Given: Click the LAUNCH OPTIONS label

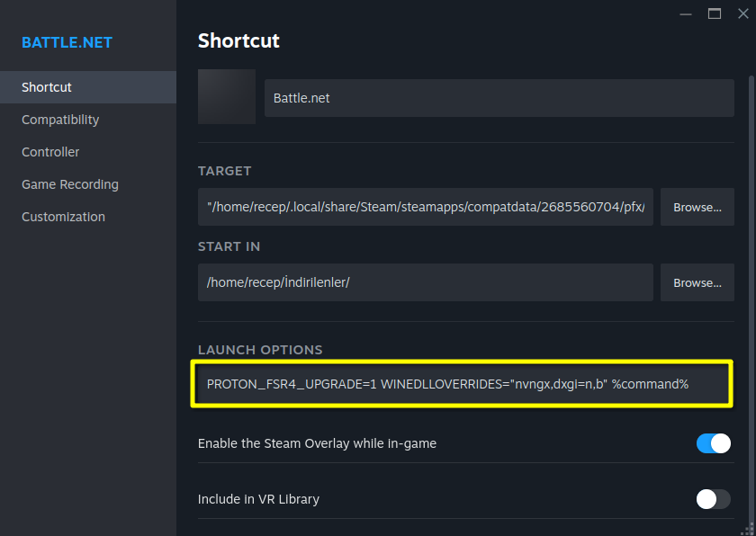Looking at the screenshot, I should point(260,350).
